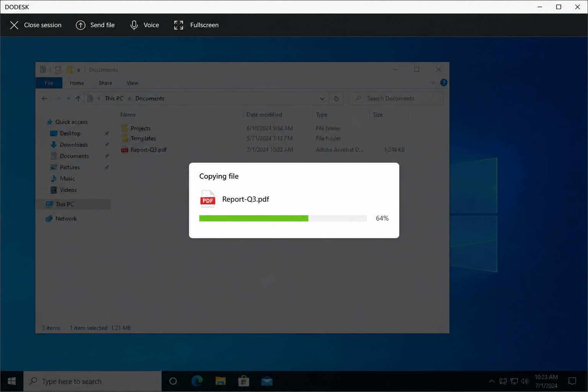Go up one folder level
This screenshot has width=588, height=392.
pos(78,98)
